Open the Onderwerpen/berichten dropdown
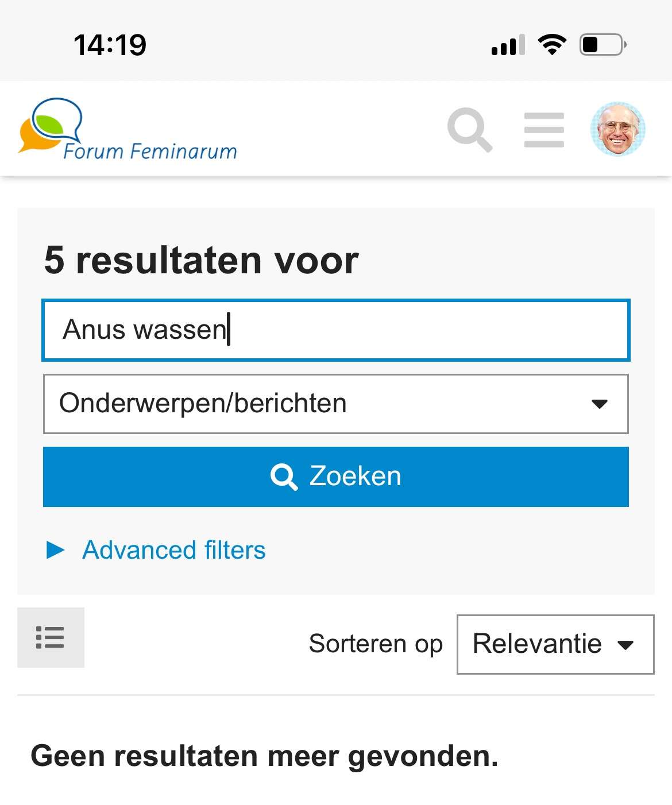The image size is (672, 805). pyautogui.click(x=336, y=404)
